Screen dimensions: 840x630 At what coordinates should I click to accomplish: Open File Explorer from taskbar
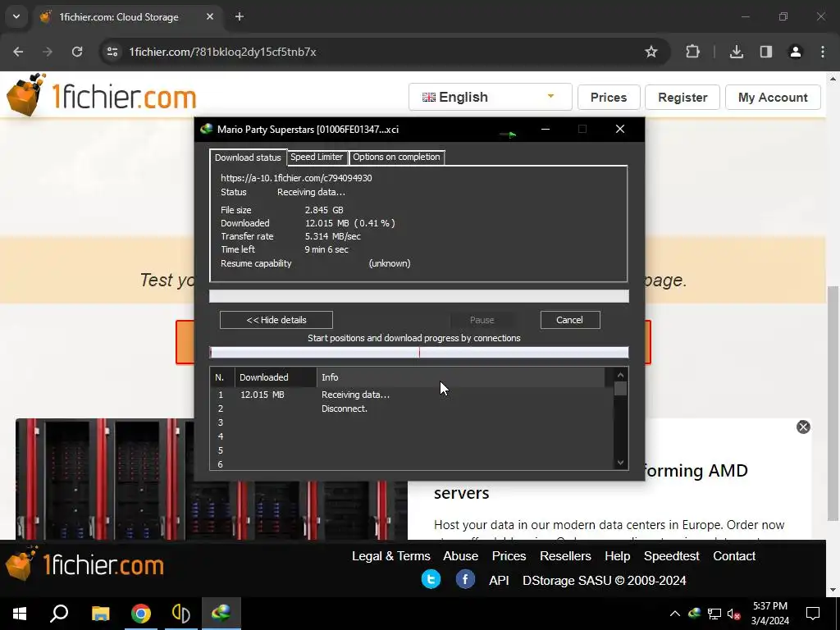coord(100,614)
